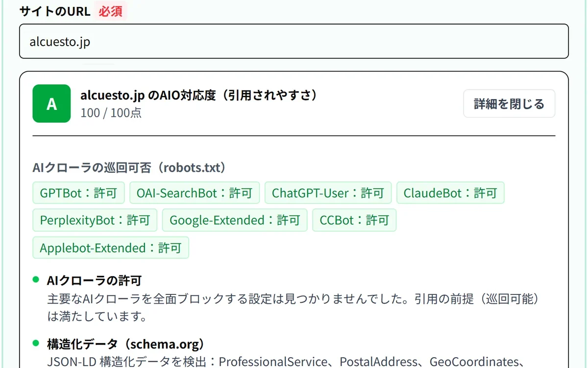Screen dimensions: 588x368
Task: Click the 主要なAIクローラを全面ブロック description text
Action: [x=293, y=308]
